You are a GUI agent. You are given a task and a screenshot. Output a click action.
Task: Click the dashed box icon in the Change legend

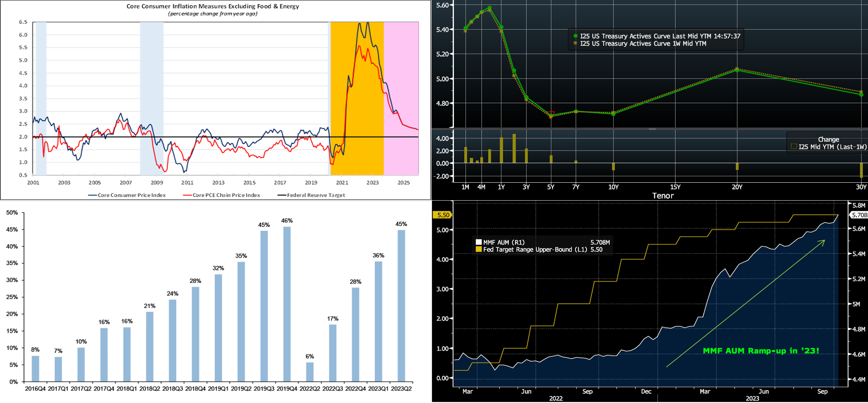(x=794, y=146)
